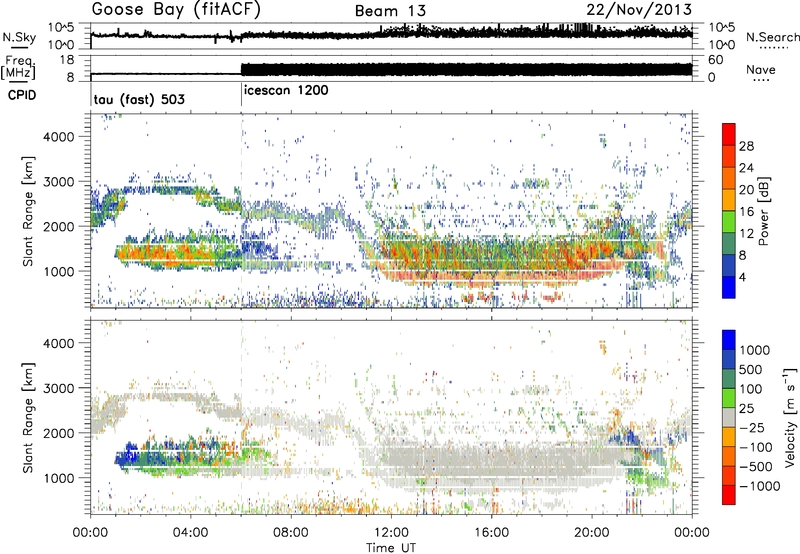Viewport: 800px width, 554px height.
Task: Click the '-1000' tick on Velocity colorbar
Action: coord(760,486)
